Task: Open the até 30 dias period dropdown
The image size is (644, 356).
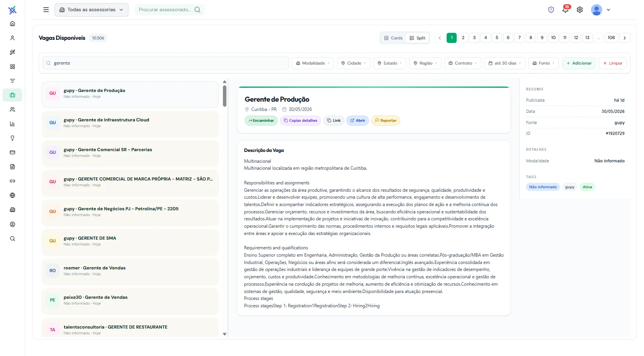Action: point(505,63)
